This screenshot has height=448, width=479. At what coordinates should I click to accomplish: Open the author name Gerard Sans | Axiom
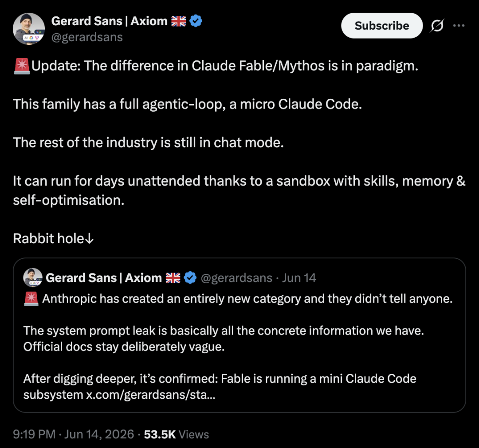pyautogui.click(x=110, y=21)
